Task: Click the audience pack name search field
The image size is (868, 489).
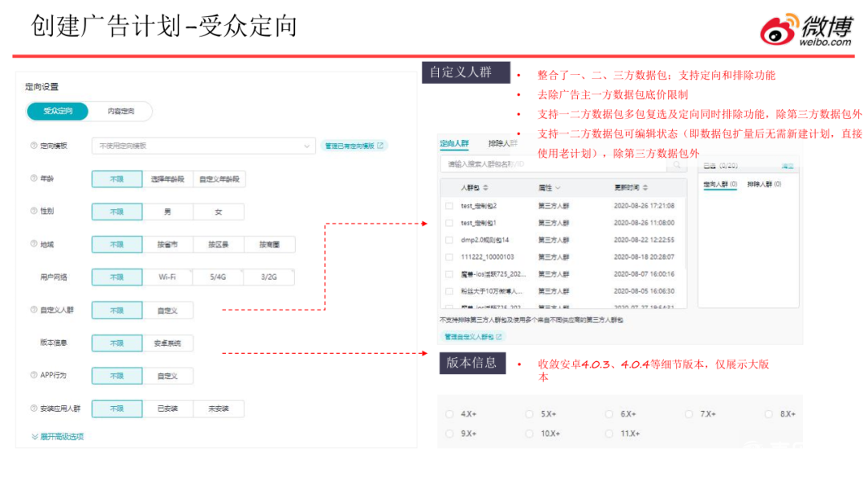Action: [x=555, y=166]
